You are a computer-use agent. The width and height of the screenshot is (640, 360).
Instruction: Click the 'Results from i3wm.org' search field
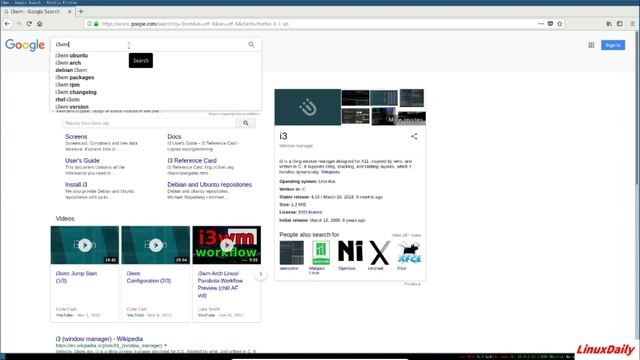tap(149, 123)
